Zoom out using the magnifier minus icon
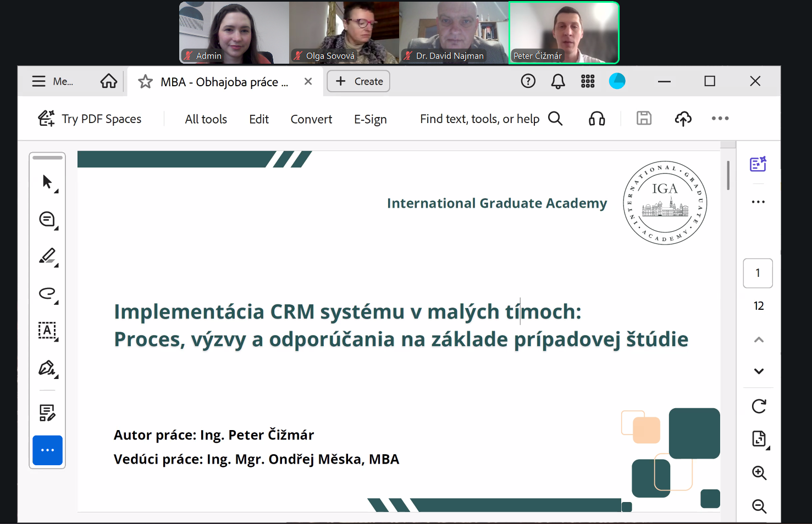The height and width of the screenshot is (524, 812). [x=759, y=506]
